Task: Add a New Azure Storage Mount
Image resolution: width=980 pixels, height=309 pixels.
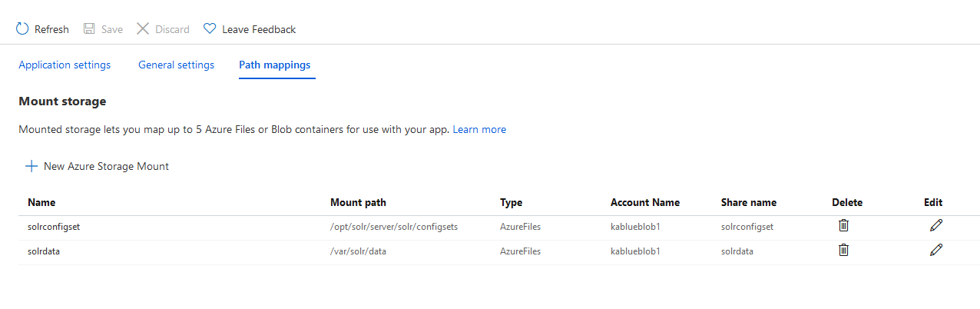Action: (x=98, y=166)
